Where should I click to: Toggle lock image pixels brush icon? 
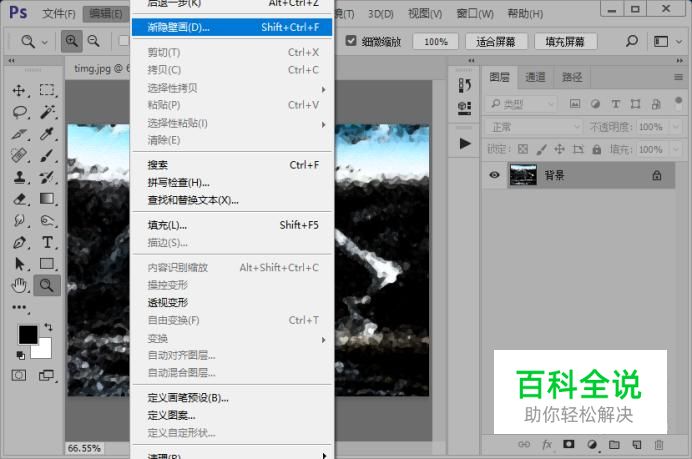(x=541, y=149)
